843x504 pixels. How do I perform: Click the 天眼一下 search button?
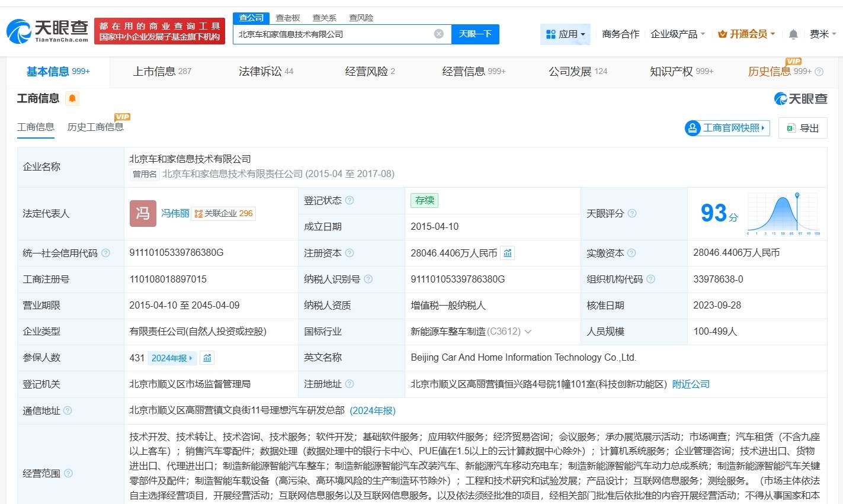[475, 34]
